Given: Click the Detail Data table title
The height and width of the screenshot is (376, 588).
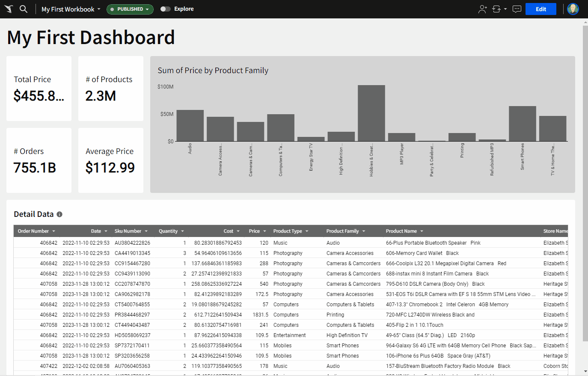Looking at the screenshot, I should [34, 214].
